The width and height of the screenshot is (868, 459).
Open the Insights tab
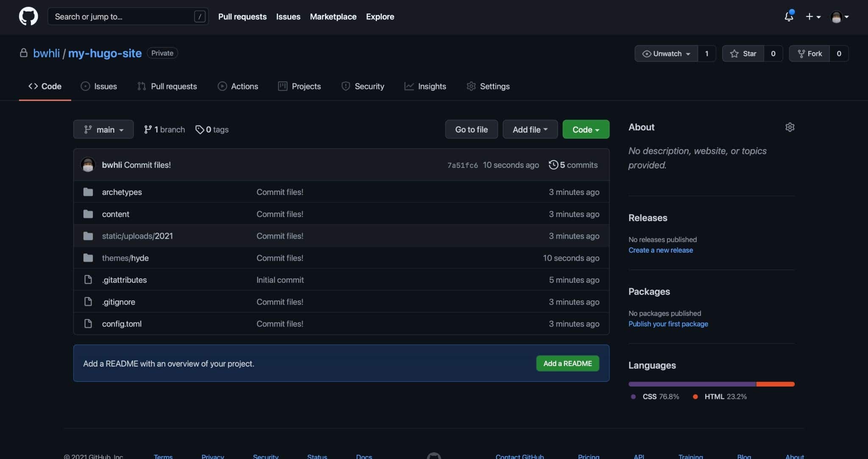tap(425, 86)
